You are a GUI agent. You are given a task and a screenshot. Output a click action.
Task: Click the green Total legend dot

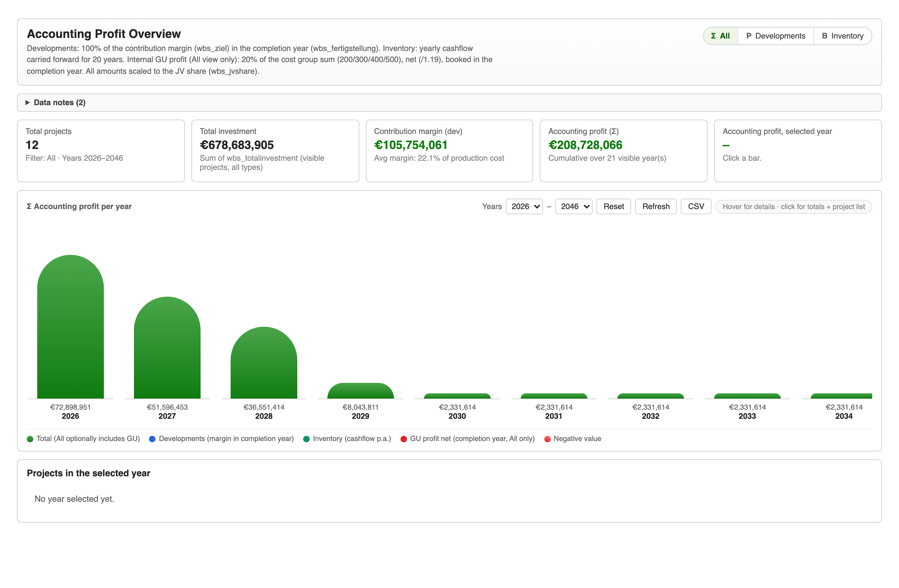click(30, 439)
